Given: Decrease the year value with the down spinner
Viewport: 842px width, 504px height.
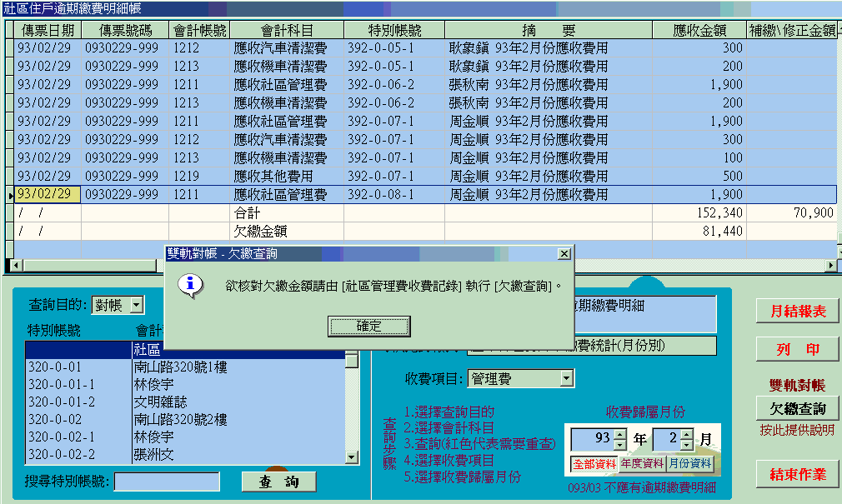Looking at the screenshot, I should coord(620,445).
